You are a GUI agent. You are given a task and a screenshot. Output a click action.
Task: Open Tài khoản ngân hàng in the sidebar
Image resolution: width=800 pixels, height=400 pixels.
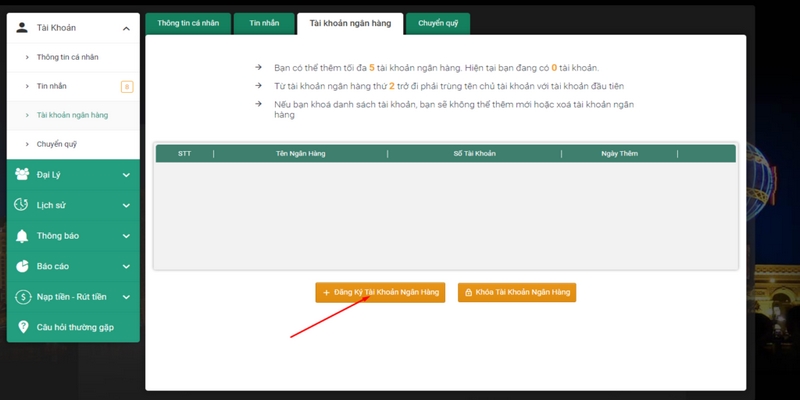point(72,115)
